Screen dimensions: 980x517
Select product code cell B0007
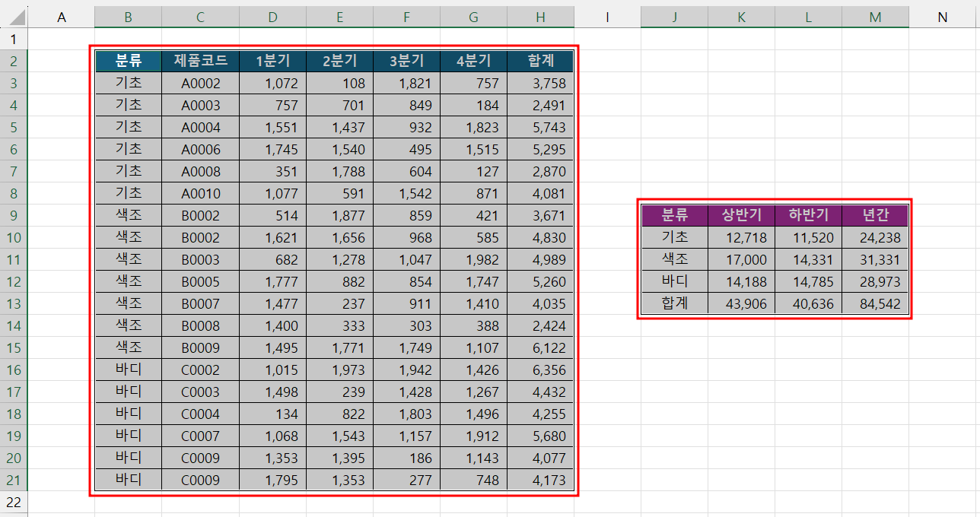point(201,304)
